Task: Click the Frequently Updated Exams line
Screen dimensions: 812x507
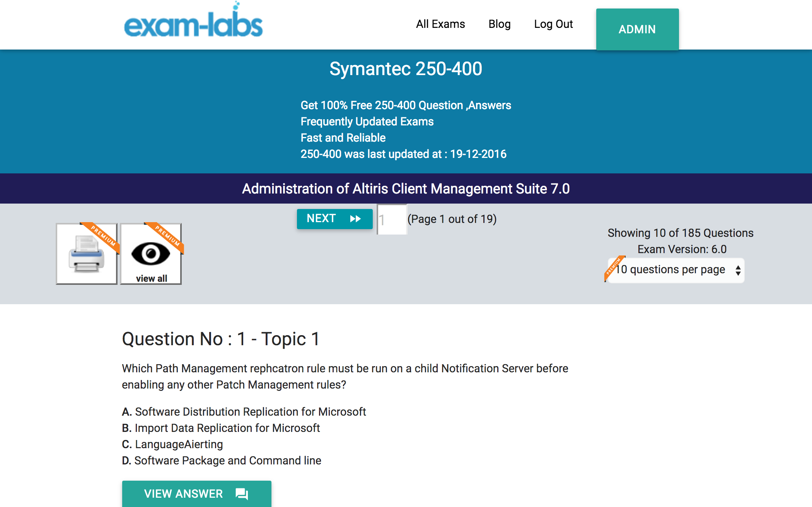Action: (367, 122)
